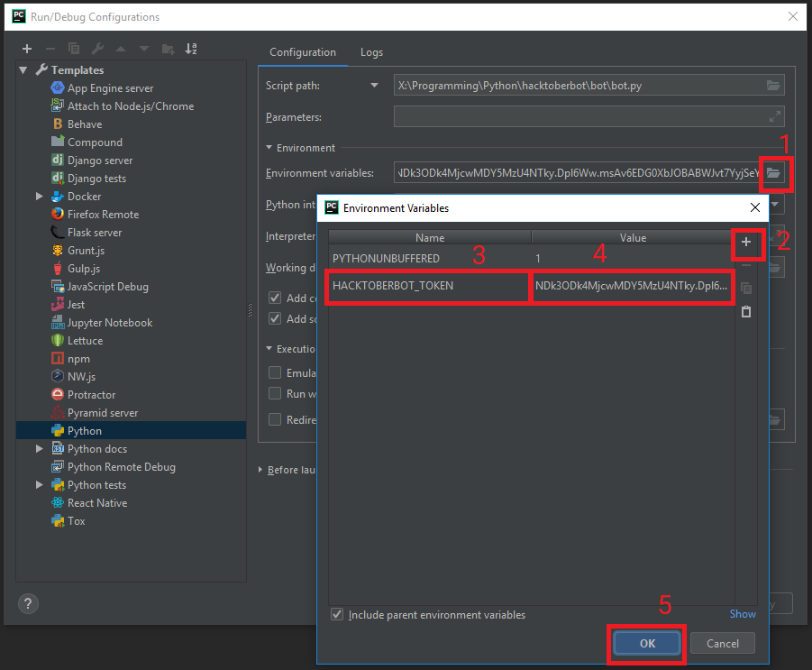Enable the 'Run w...' checkbox
This screenshot has width=812, height=670.
pos(275,394)
